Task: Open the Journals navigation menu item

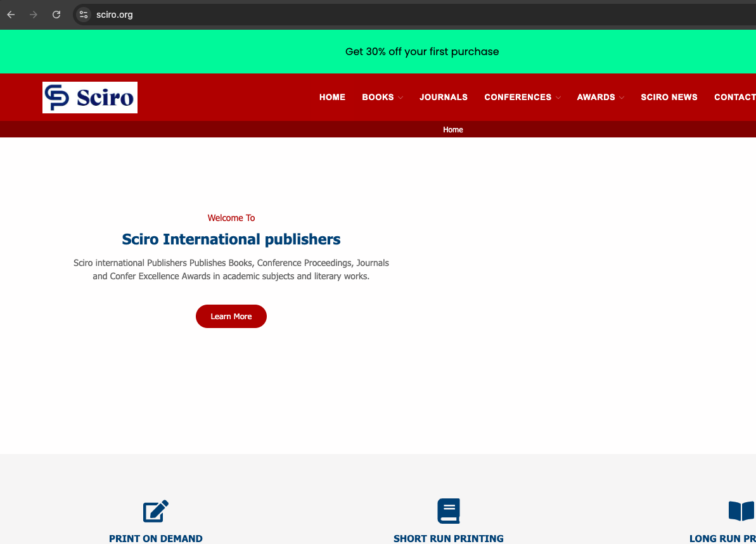Action: click(x=444, y=97)
